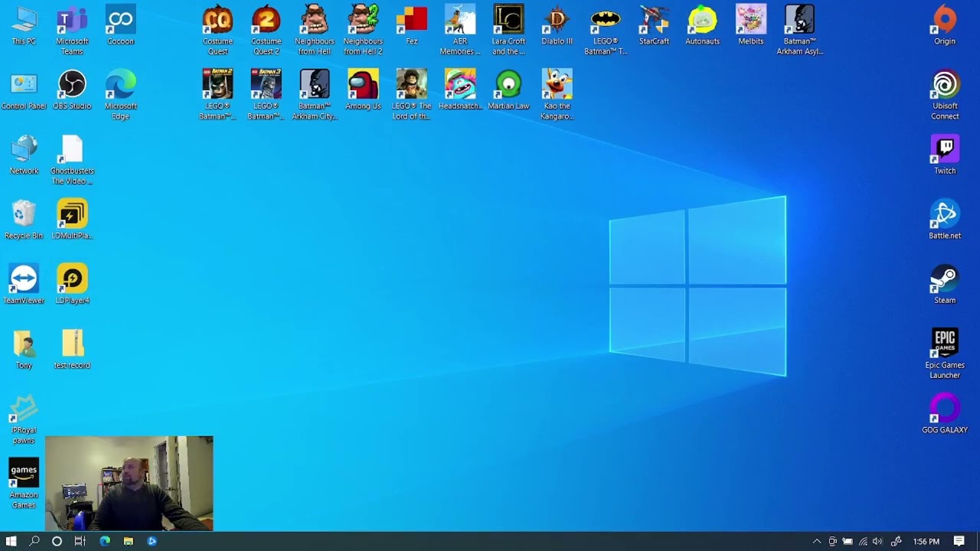Select the Lara Croft game shortcut
The width and height of the screenshot is (980, 551).
coord(508,31)
